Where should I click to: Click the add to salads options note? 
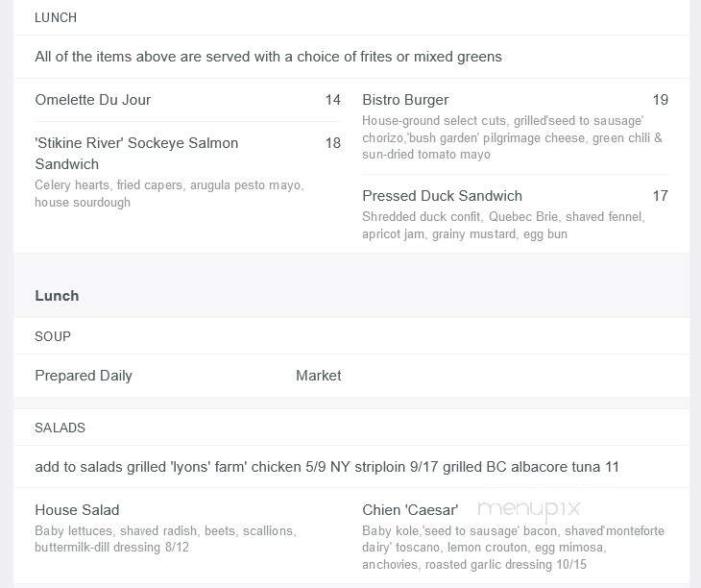(x=326, y=467)
